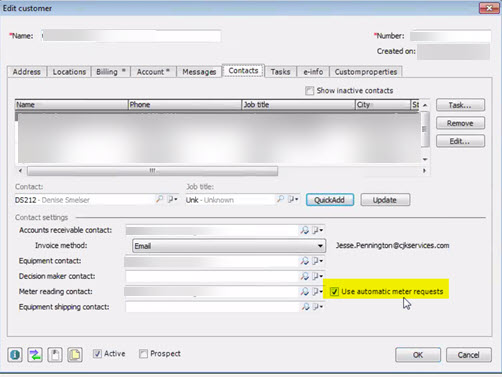Search icon in Contact field
502x377 pixels.
tap(160, 199)
